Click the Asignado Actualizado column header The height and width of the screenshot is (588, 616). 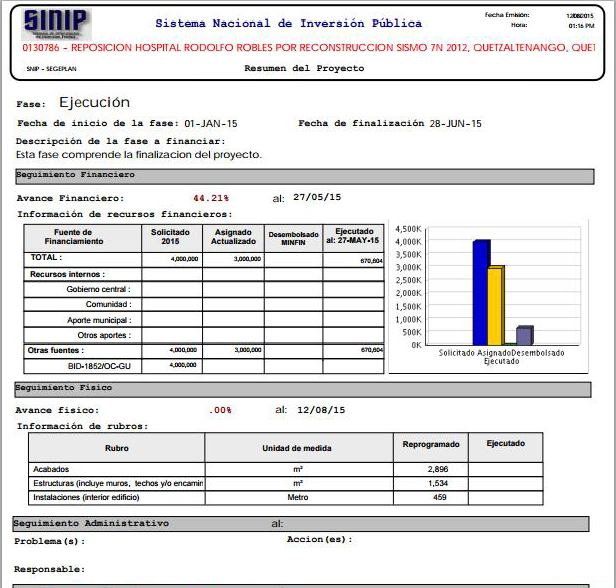click(233, 236)
